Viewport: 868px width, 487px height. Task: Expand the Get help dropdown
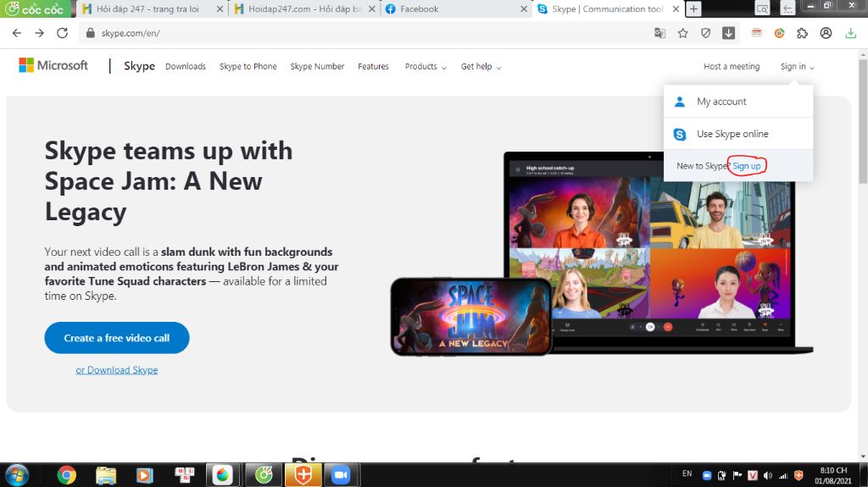point(481,67)
